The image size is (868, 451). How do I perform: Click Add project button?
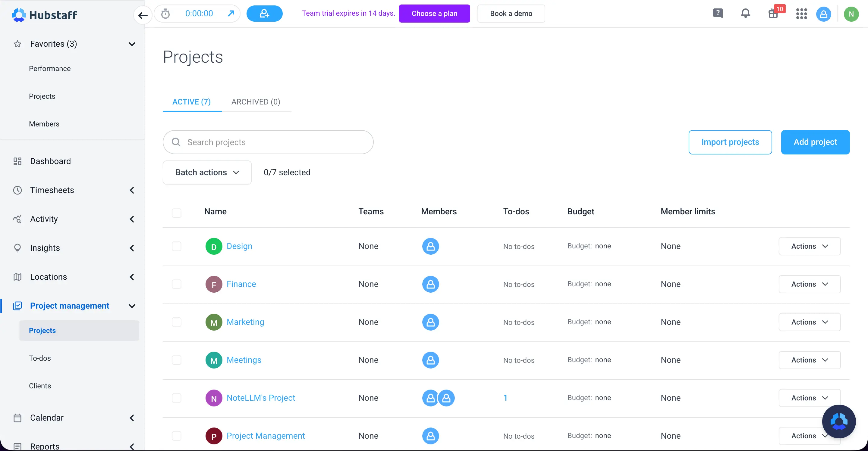tap(815, 142)
